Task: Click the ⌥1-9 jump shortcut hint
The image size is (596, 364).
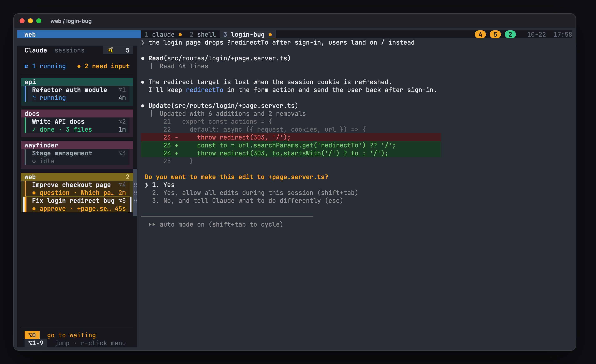Action: (75, 343)
